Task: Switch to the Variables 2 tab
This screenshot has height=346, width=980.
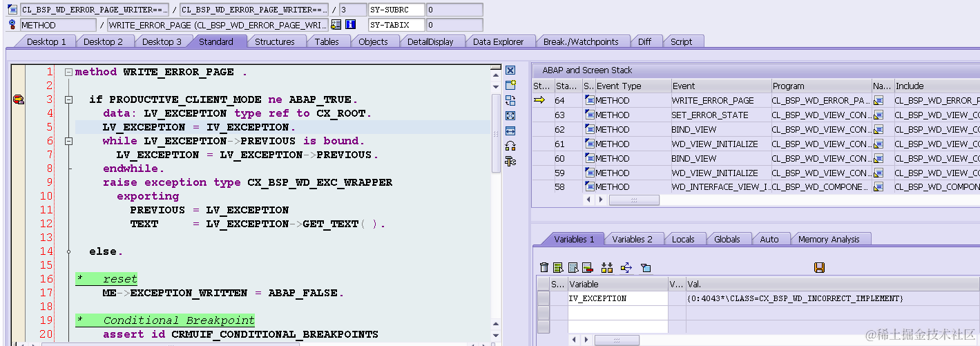Action: 632,239
